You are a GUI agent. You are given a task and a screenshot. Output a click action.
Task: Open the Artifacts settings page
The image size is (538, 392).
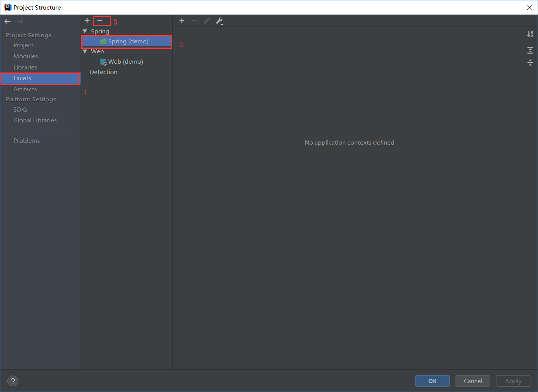(x=25, y=89)
